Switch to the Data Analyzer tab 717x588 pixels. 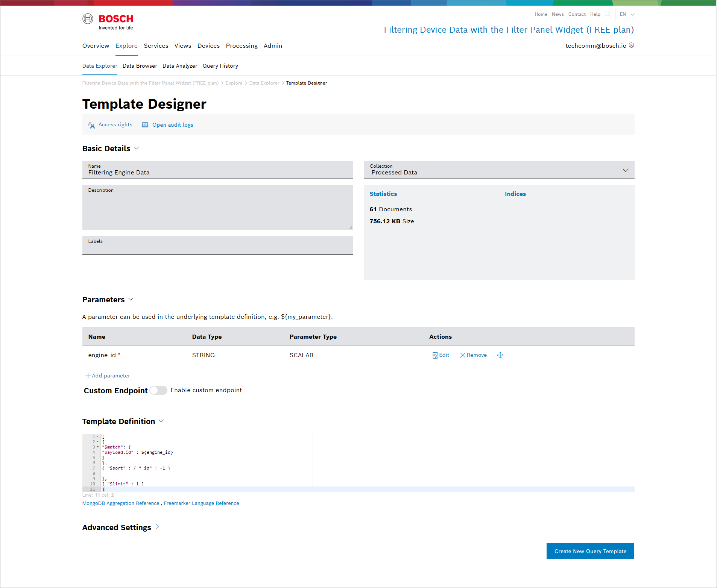180,66
